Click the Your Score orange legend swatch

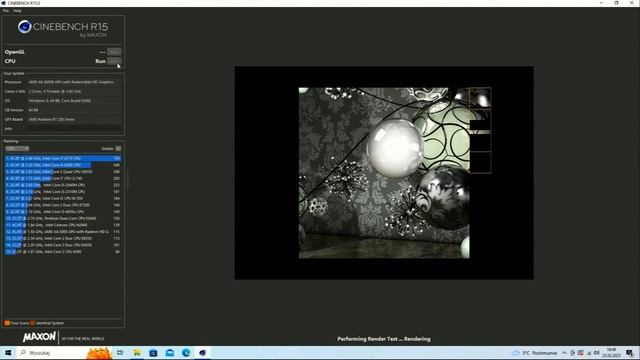point(7,323)
